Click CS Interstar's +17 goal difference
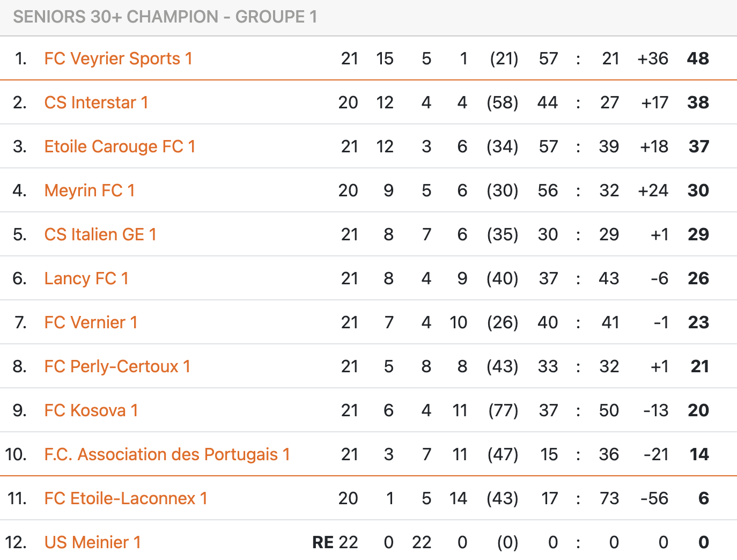Image resolution: width=737 pixels, height=560 pixels. [654, 102]
